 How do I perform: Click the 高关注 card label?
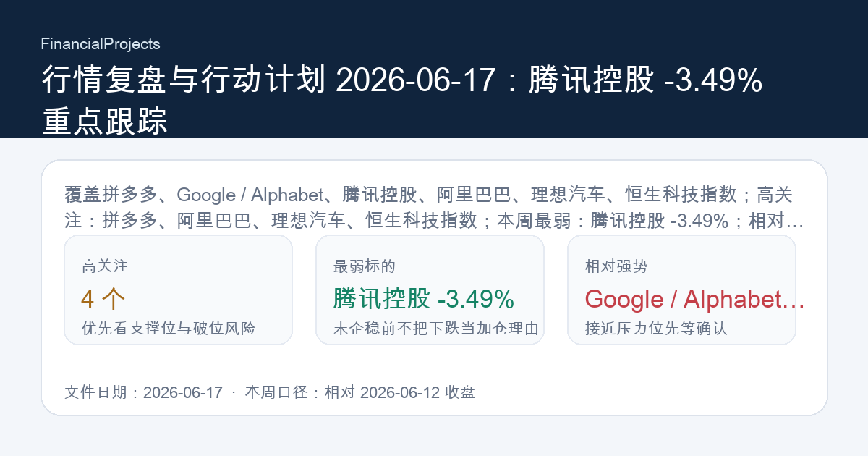(105, 266)
